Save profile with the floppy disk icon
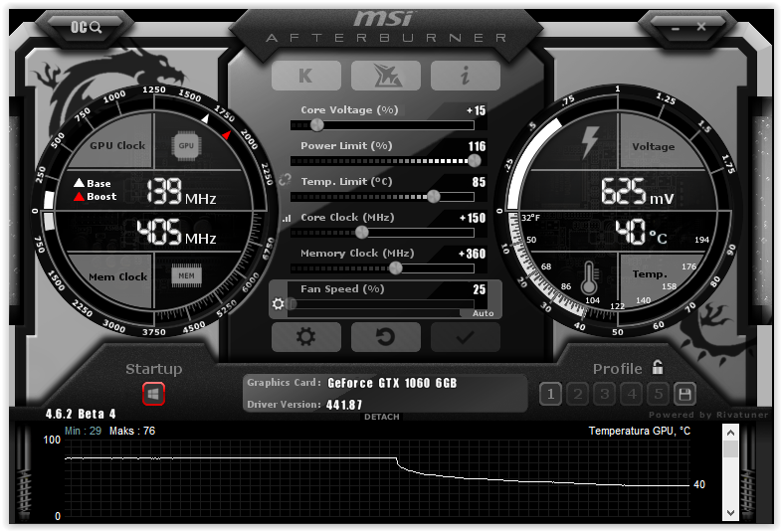This screenshot has height=532, width=782. 684,394
